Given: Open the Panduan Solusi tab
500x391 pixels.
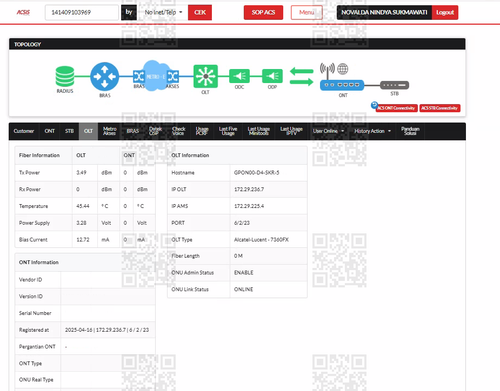Looking at the screenshot, I should click(x=410, y=131).
